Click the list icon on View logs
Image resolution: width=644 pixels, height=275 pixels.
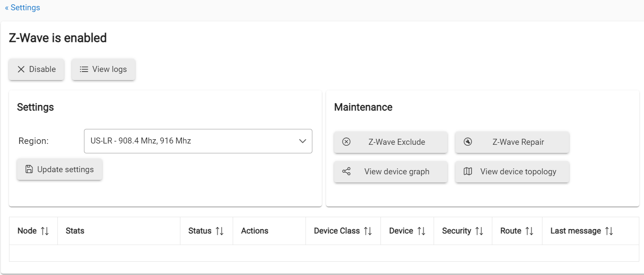[x=84, y=69]
